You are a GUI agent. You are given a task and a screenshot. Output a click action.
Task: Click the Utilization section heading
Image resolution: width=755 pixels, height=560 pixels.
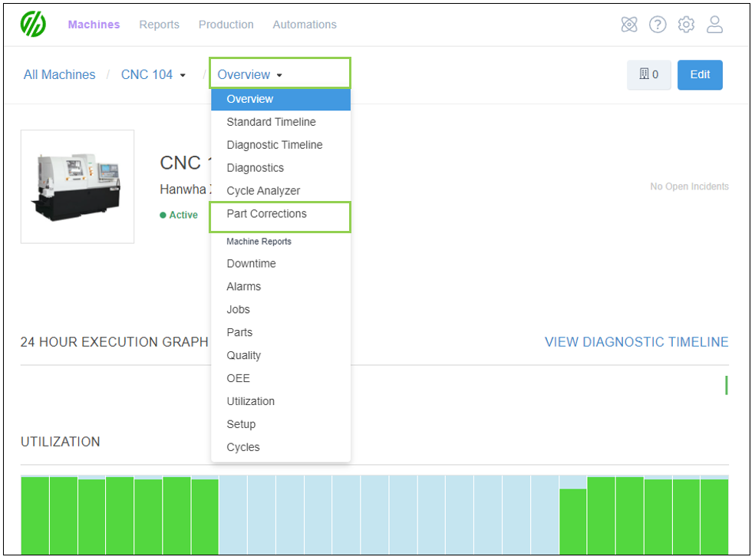(60, 442)
